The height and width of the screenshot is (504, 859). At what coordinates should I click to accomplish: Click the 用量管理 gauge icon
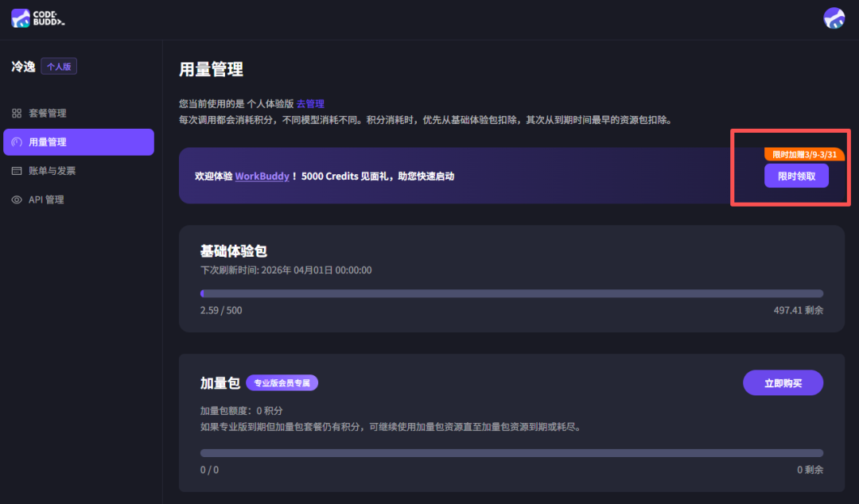coord(16,142)
